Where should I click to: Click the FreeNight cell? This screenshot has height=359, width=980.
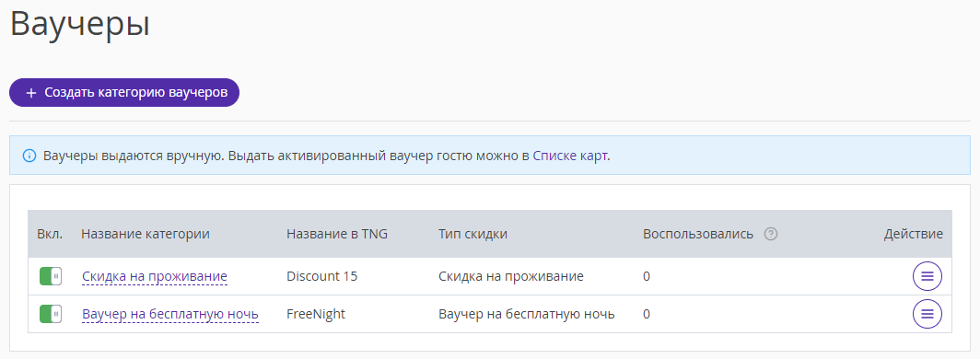click(316, 314)
